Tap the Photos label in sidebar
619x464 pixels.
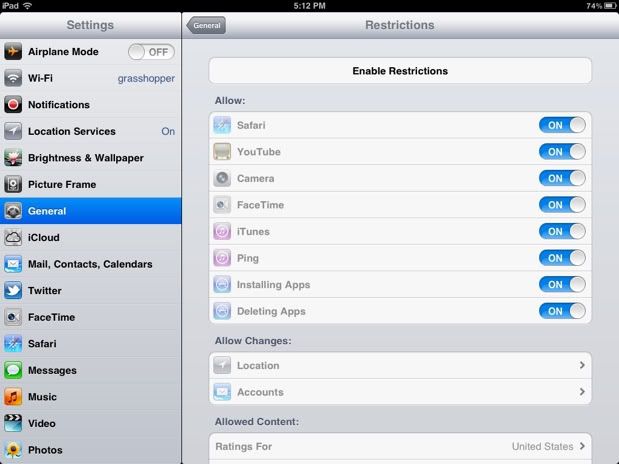(45, 450)
